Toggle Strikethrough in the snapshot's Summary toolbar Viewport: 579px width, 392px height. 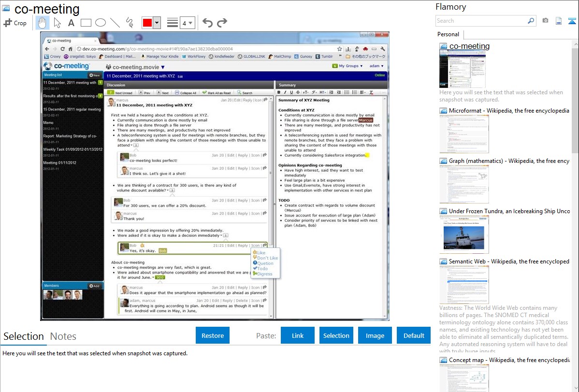[x=298, y=92]
